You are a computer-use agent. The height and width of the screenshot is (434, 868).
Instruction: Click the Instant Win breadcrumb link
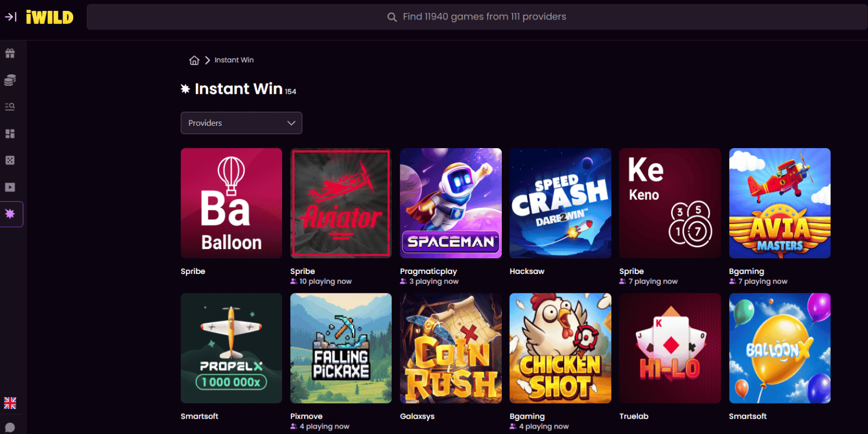234,60
